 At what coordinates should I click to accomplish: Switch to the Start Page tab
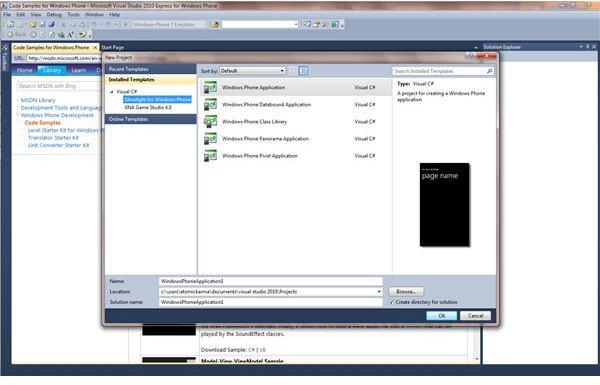112,47
